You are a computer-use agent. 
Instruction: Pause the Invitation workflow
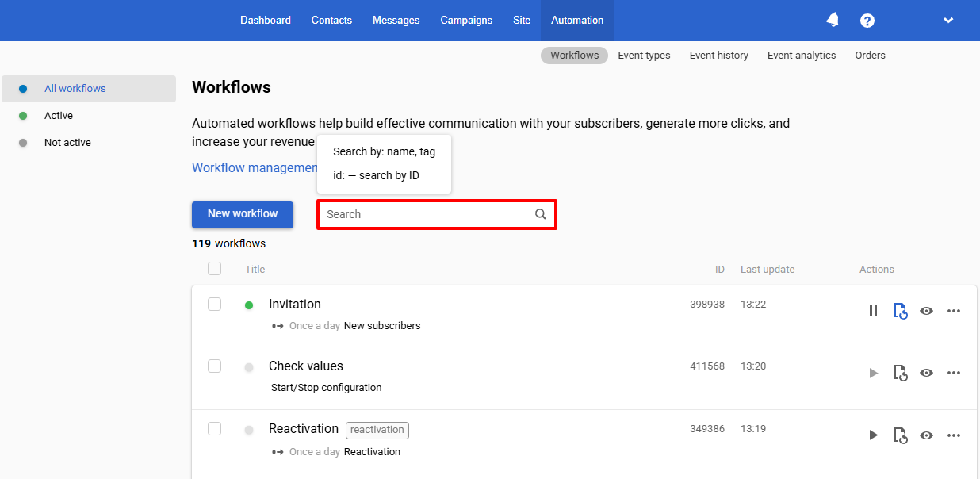[x=874, y=311]
